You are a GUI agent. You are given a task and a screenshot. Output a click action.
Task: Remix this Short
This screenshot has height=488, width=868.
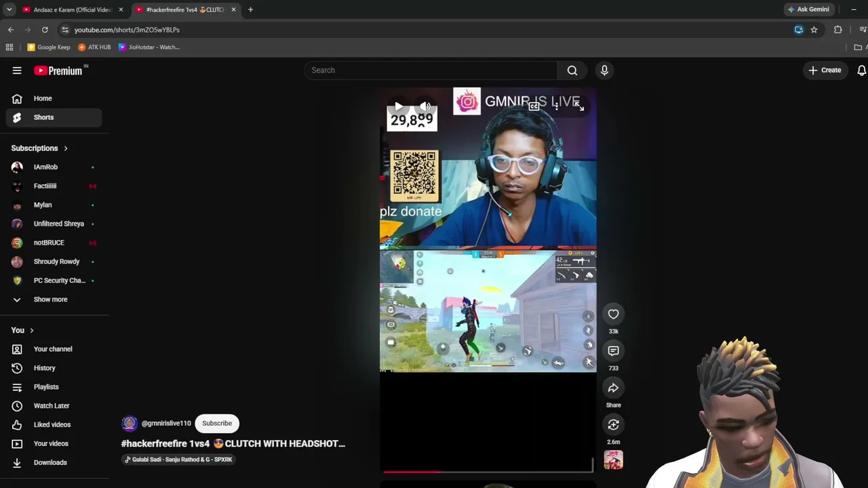tap(613, 424)
